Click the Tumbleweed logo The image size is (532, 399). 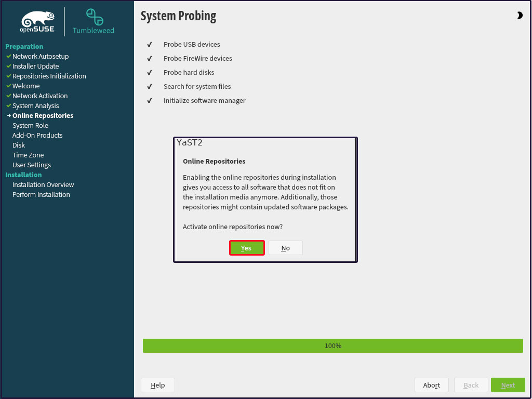pyautogui.click(x=94, y=21)
